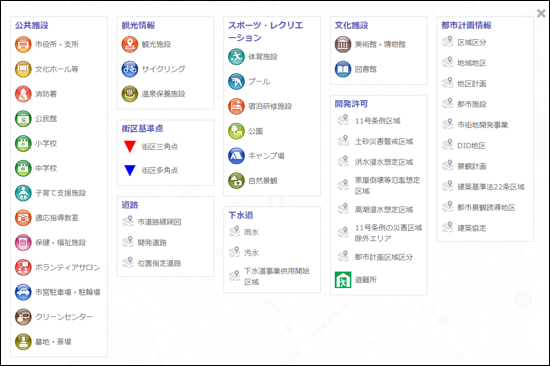Image resolution: width=550 pixels, height=366 pixels.
Task: Open 市街地開発事業 layer
Action: tap(475, 125)
